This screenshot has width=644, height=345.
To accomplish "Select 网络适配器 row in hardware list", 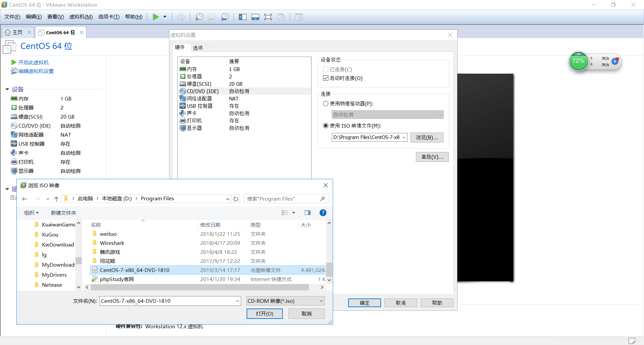I will [245, 98].
